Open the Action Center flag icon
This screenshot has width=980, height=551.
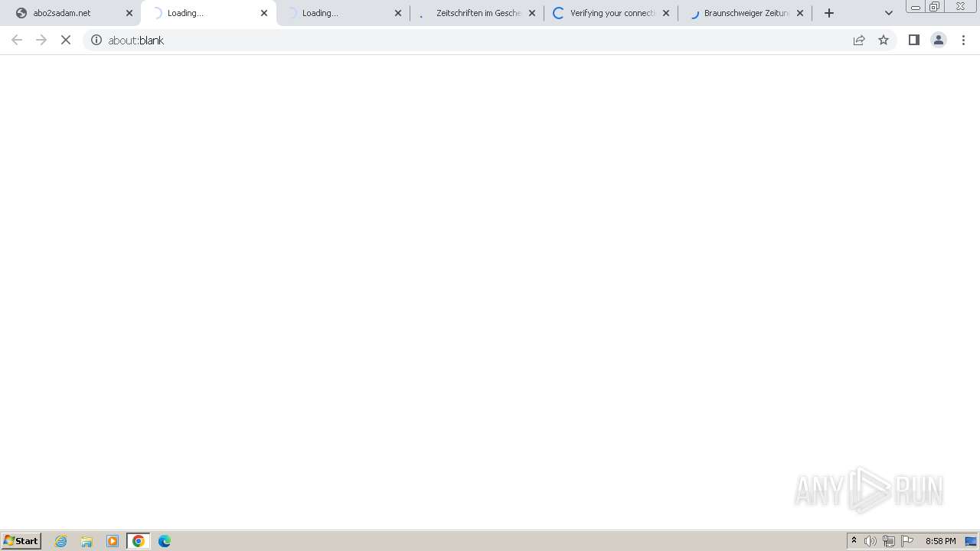click(907, 541)
